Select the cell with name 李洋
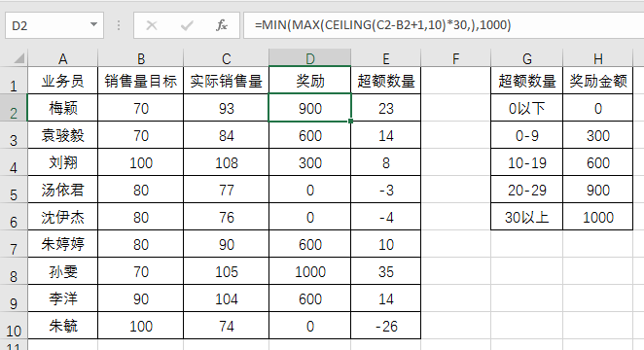This screenshot has width=644, height=350. click(x=63, y=298)
